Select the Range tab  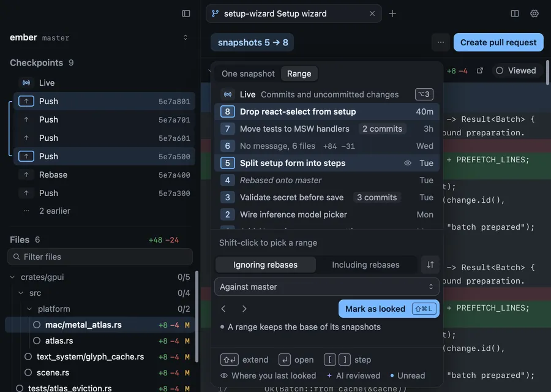[x=299, y=74]
